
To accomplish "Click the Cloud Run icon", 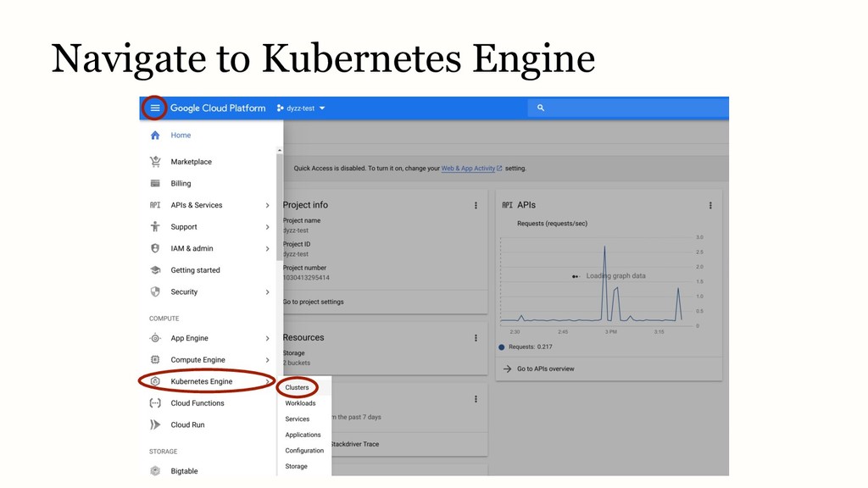I will click(x=155, y=424).
